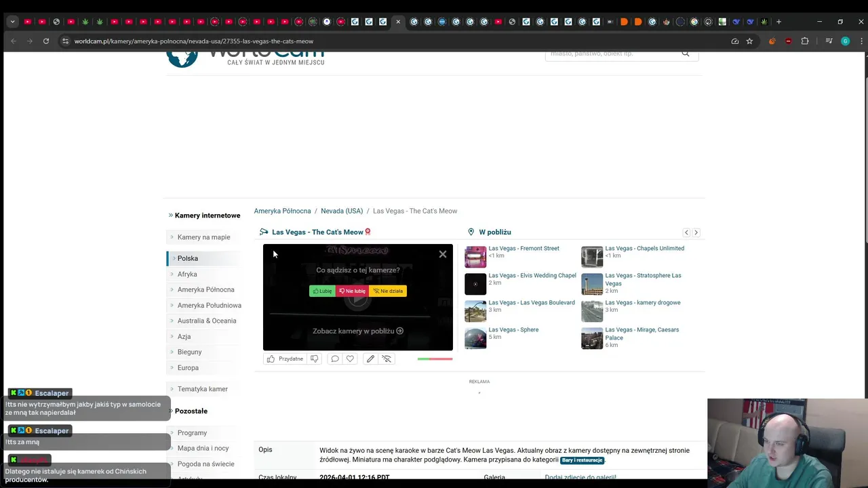This screenshot has height=488, width=868.
Task: Click the yellow Nie działa button
Action: coord(388,291)
